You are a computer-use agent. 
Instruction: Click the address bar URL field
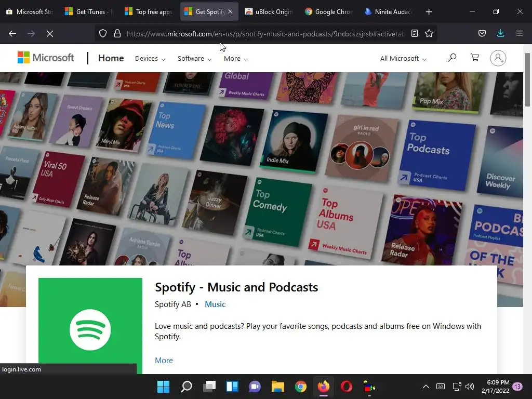pos(265,34)
